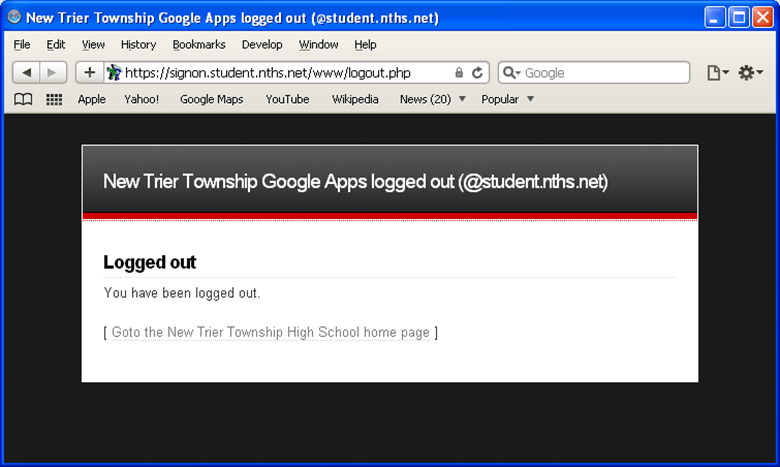Open the History menu
Image resolution: width=780 pixels, height=467 pixels.
pos(138,45)
